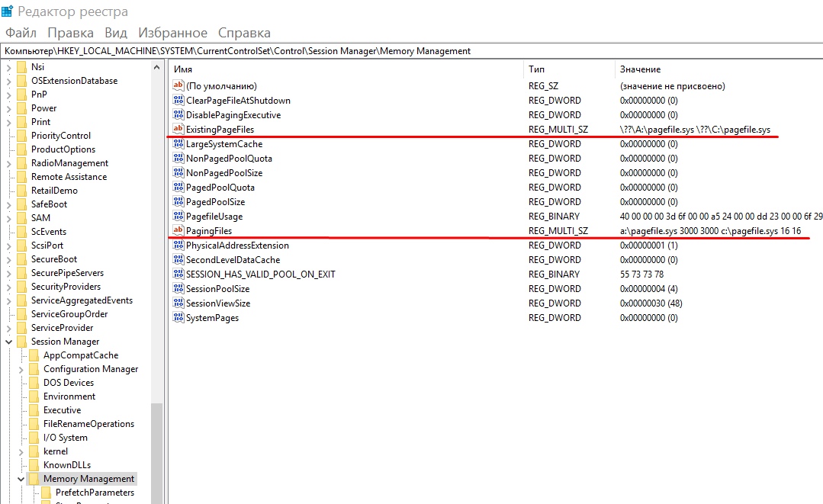The width and height of the screenshot is (823, 504).
Task: Sort values by Имя column header
Action: click(183, 69)
